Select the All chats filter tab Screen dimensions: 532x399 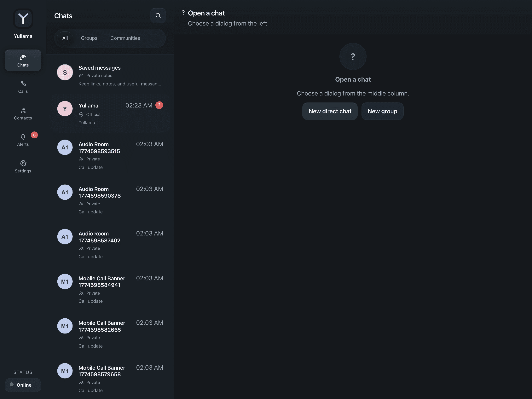coord(65,38)
